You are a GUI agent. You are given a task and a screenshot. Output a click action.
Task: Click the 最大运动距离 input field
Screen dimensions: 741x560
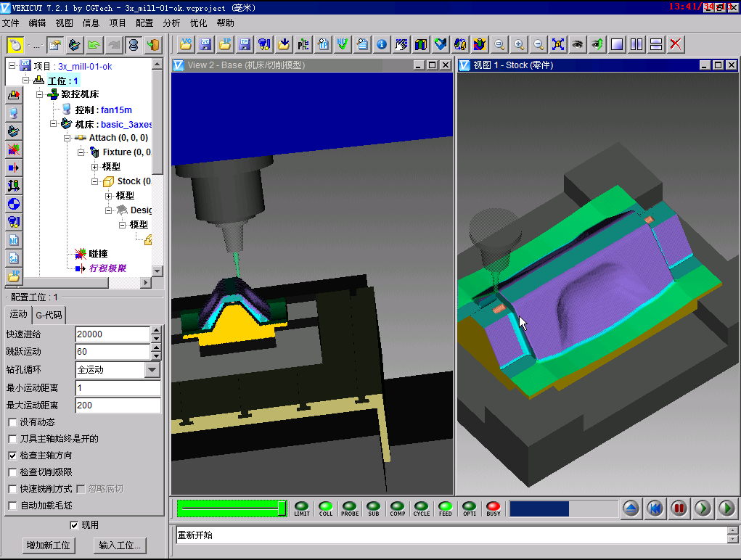point(118,405)
